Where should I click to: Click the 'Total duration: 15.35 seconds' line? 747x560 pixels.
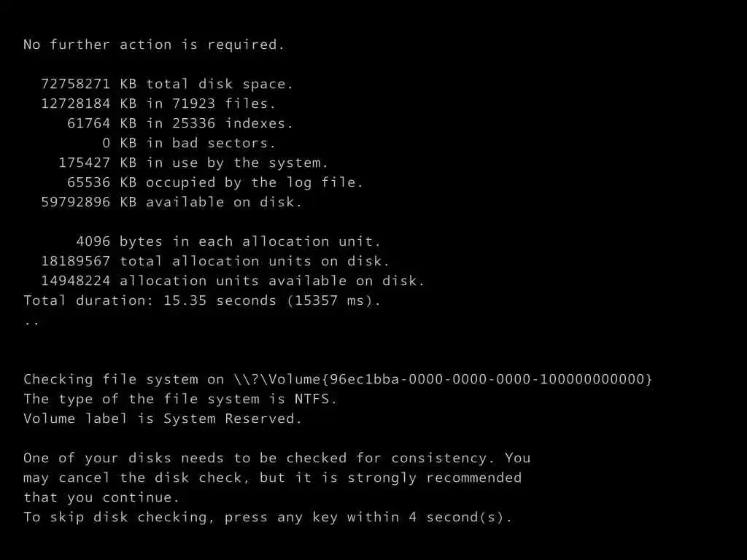202,300
